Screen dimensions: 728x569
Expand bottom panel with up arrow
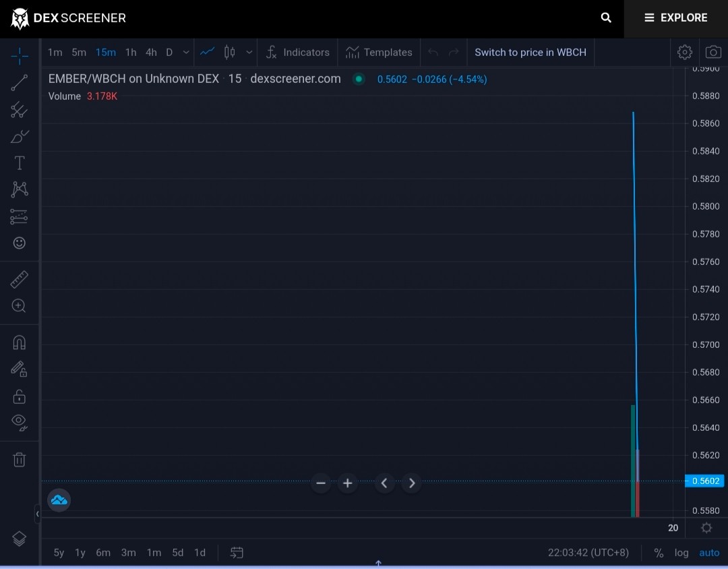(378, 563)
